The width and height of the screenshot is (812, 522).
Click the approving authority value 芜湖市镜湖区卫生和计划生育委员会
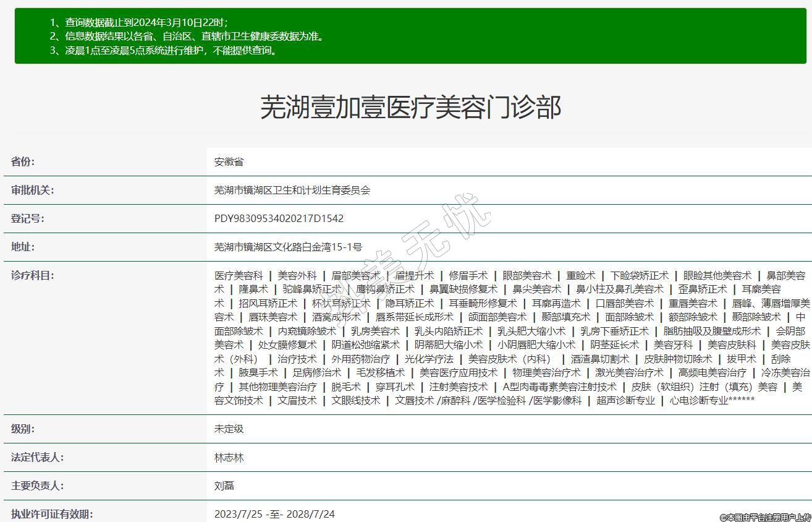292,190
